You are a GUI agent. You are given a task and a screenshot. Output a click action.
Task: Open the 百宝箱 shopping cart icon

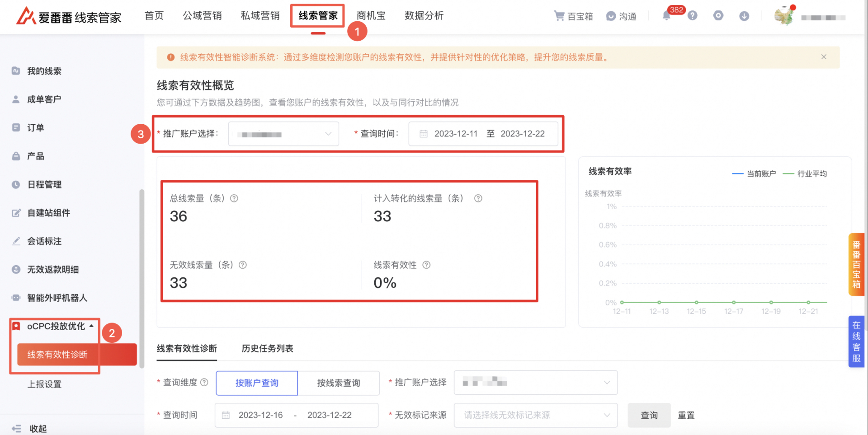pos(559,16)
